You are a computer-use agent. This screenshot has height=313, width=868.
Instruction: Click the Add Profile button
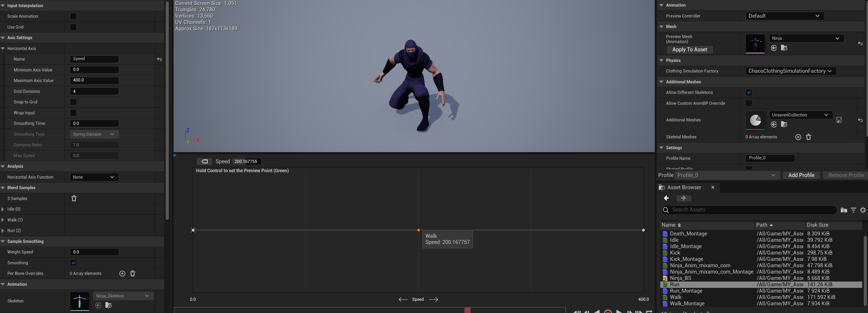pyautogui.click(x=801, y=175)
